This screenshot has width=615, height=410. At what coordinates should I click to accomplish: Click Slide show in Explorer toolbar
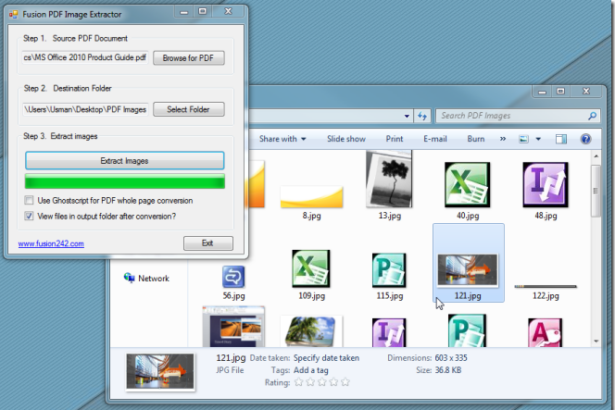coord(346,139)
